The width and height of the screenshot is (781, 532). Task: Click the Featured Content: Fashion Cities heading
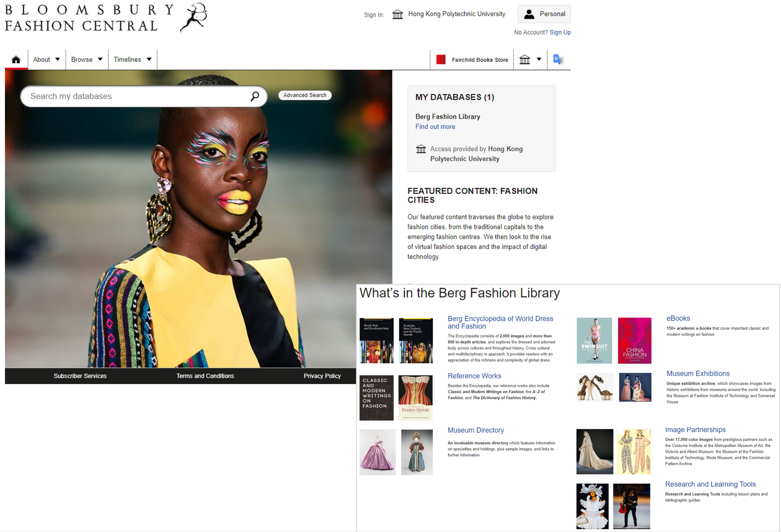(x=472, y=196)
